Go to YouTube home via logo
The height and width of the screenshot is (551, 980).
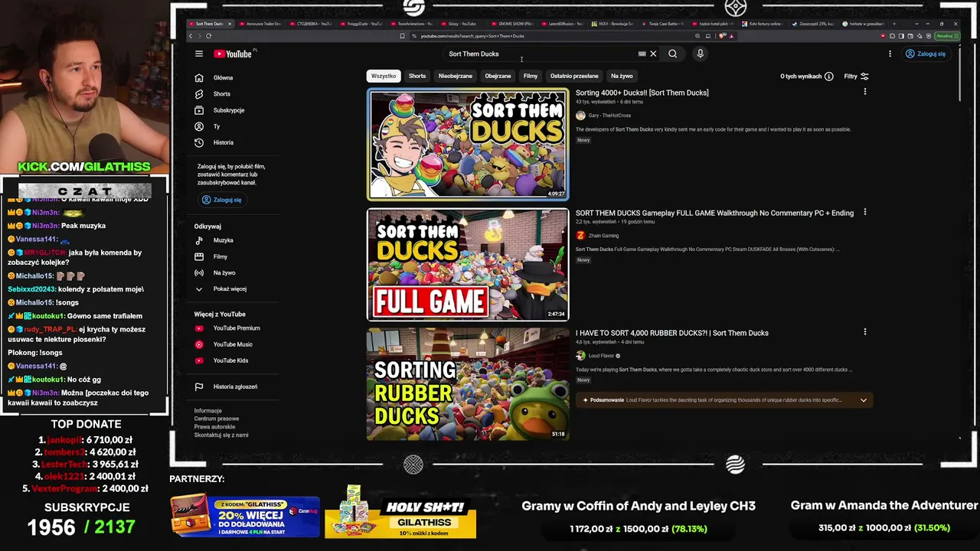coord(234,54)
